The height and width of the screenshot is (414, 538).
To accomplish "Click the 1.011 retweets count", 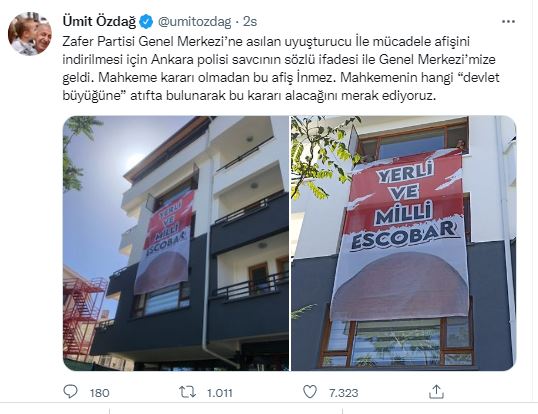I will [220, 393].
